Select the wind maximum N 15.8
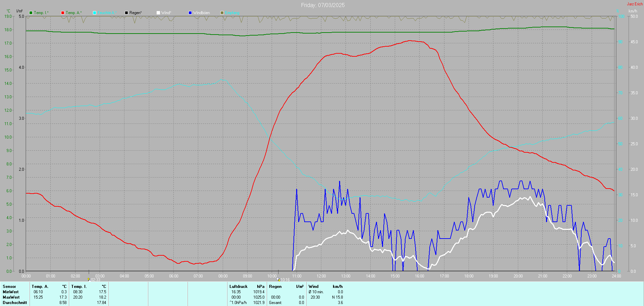 pos(337,297)
